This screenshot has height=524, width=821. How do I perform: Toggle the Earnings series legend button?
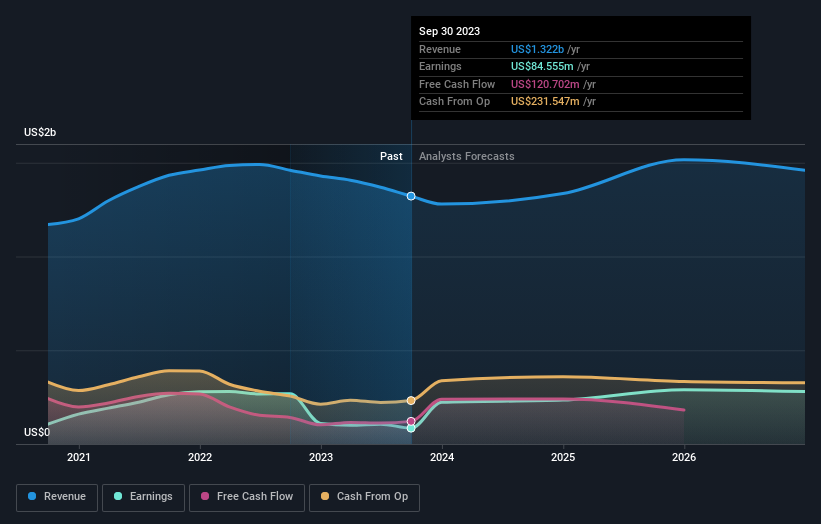tap(143, 497)
